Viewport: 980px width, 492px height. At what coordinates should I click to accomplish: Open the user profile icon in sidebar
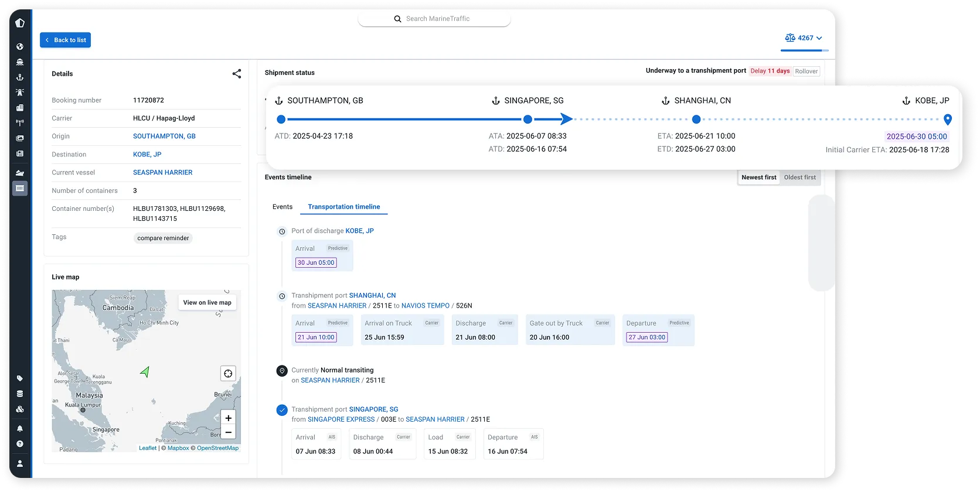pos(20,463)
